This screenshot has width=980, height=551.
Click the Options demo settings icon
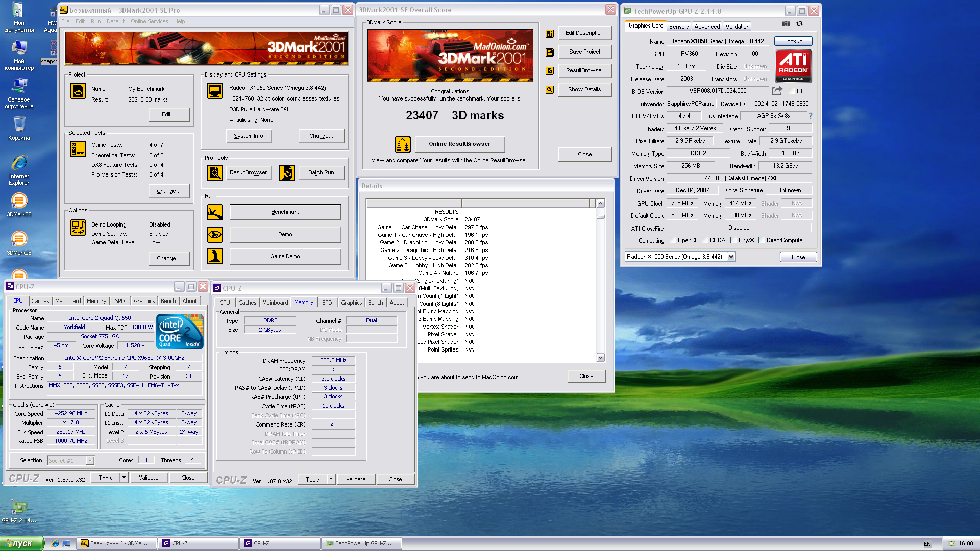[x=78, y=228]
